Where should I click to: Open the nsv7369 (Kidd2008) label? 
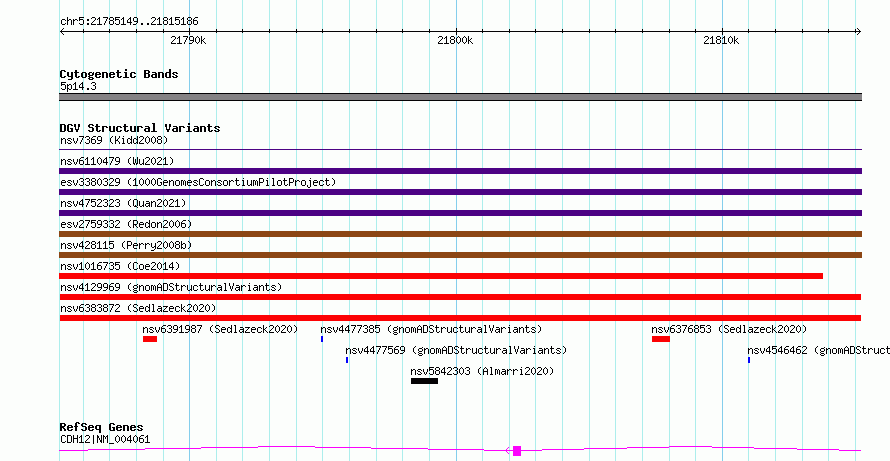click(114, 140)
